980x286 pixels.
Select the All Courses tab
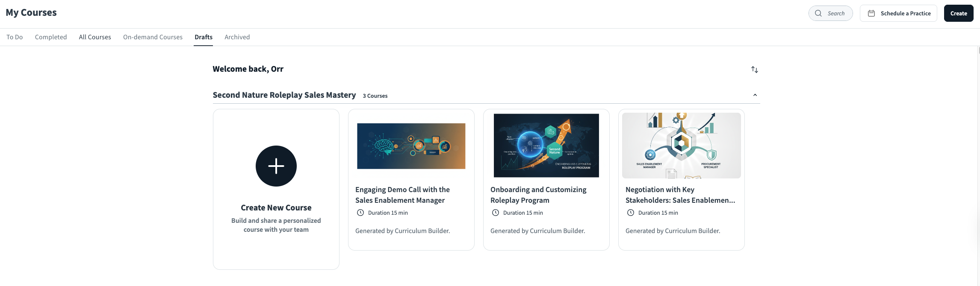(95, 37)
